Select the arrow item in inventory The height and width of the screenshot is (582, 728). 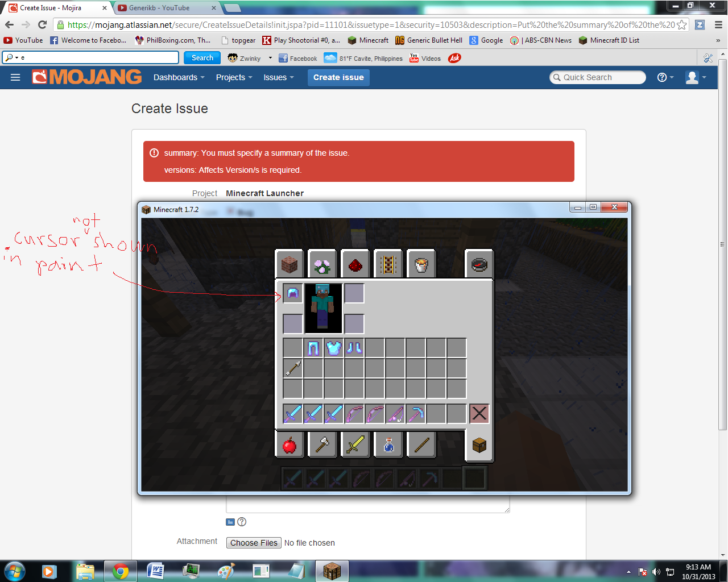[x=293, y=368]
